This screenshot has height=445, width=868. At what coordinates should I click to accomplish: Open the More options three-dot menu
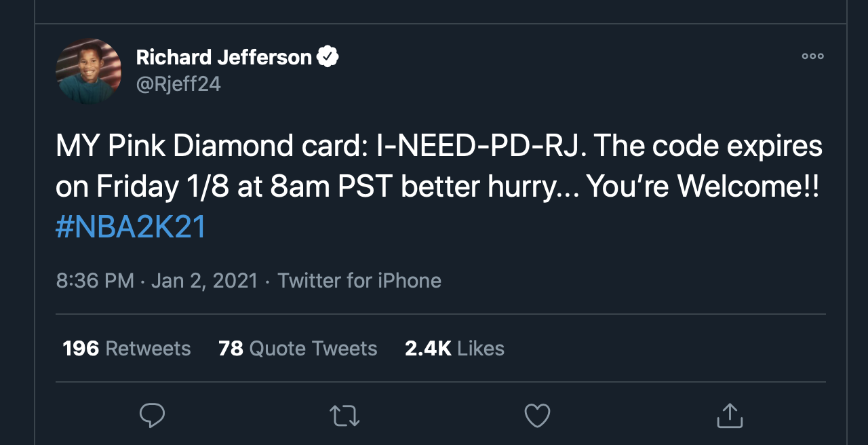812,56
